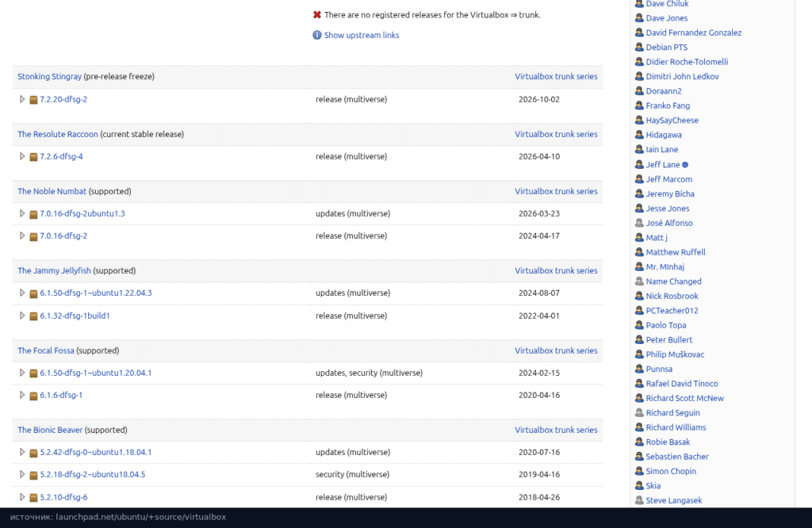Click the info icon beside Show upstream links
812x528 pixels.
[x=317, y=35]
